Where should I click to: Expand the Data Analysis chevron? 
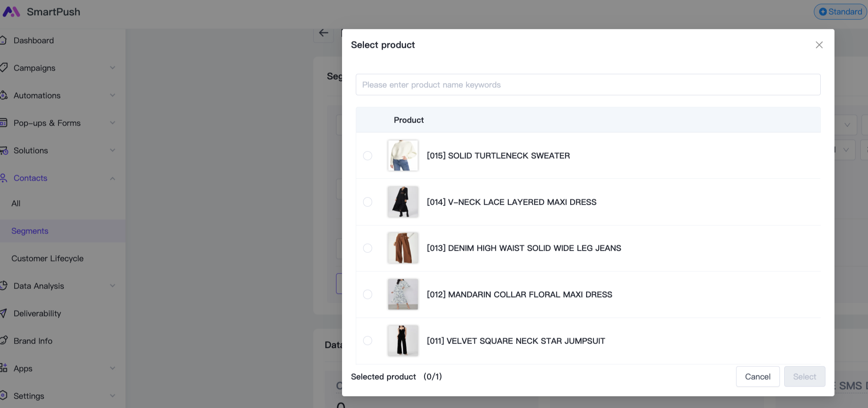(113, 286)
